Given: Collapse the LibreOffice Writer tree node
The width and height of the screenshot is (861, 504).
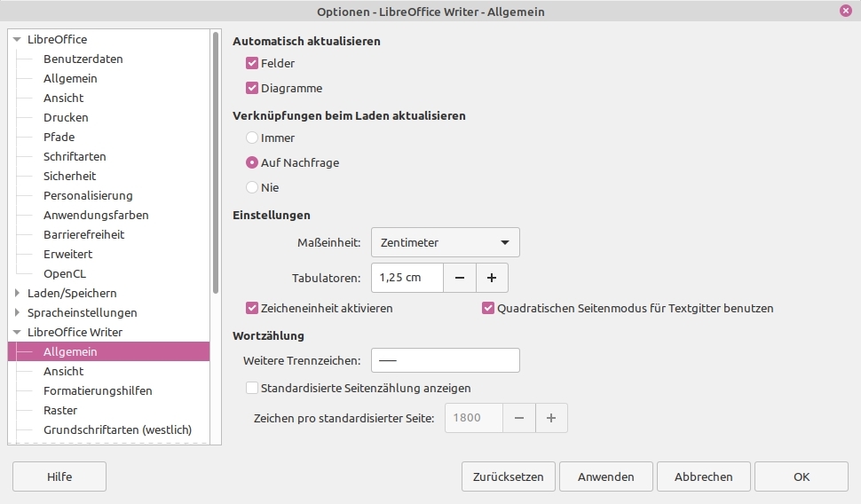Looking at the screenshot, I should point(17,332).
